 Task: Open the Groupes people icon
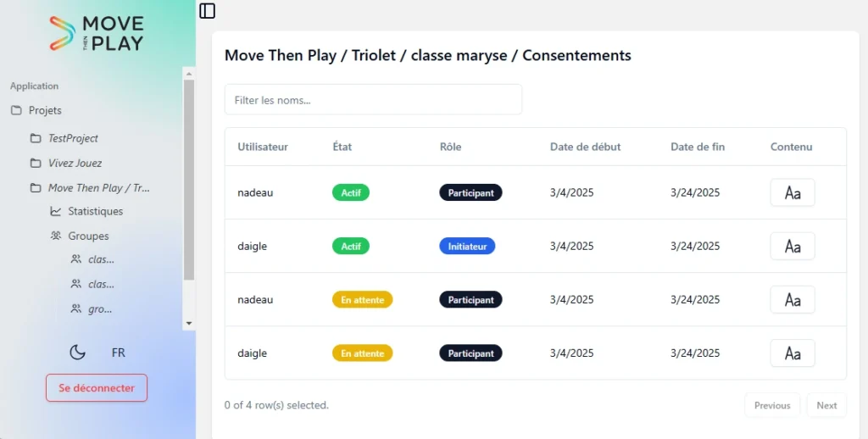coord(55,236)
